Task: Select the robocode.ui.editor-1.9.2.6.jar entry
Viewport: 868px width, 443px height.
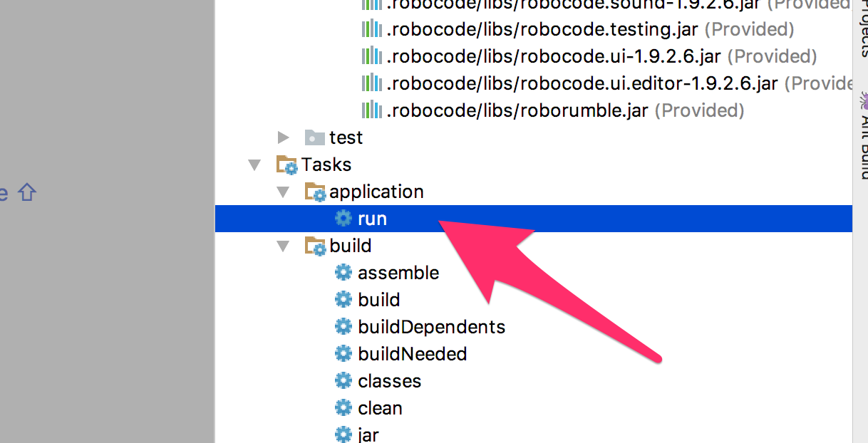Action: (563, 83)
